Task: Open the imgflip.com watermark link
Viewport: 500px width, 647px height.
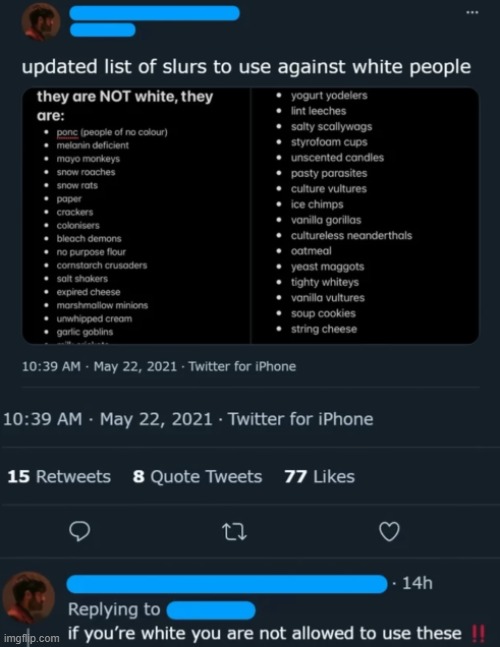Action: (x=30, y=638)
